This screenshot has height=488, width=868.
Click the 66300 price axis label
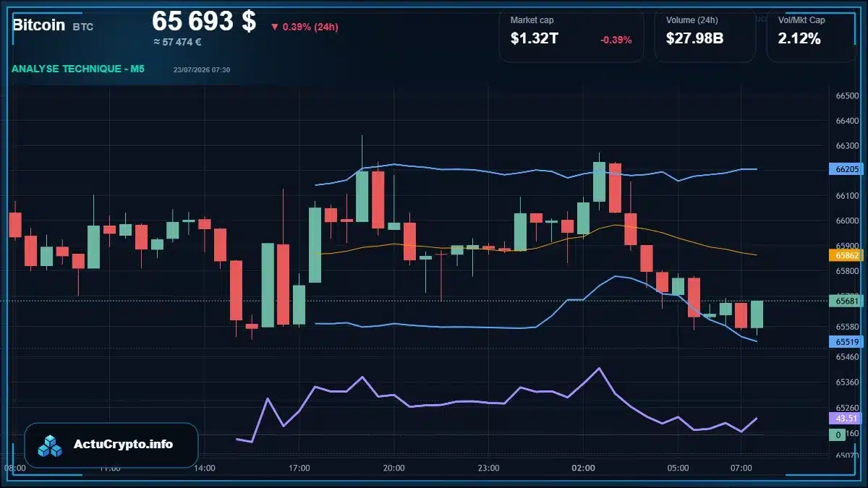(847, 145)
